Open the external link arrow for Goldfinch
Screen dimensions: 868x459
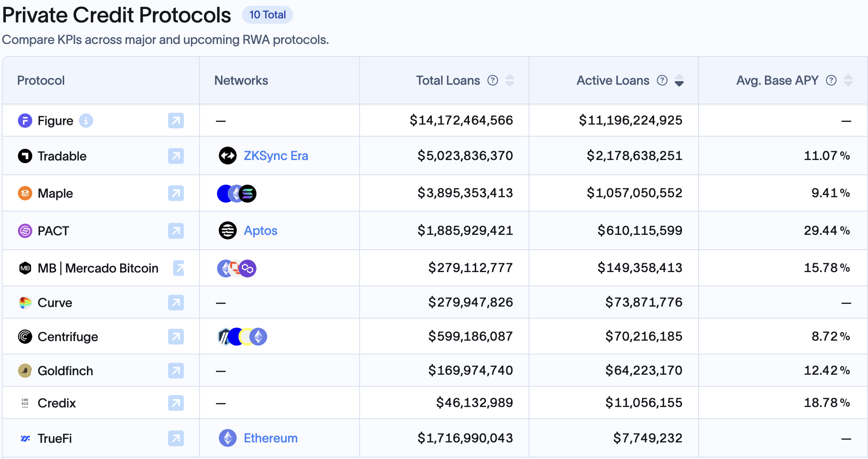176,371
